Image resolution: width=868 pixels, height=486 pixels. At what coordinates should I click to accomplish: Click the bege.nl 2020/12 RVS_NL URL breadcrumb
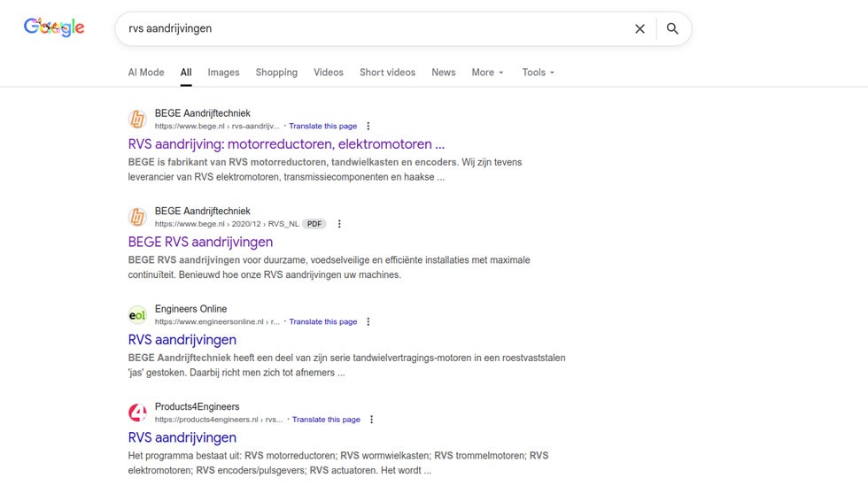(227, 224)
